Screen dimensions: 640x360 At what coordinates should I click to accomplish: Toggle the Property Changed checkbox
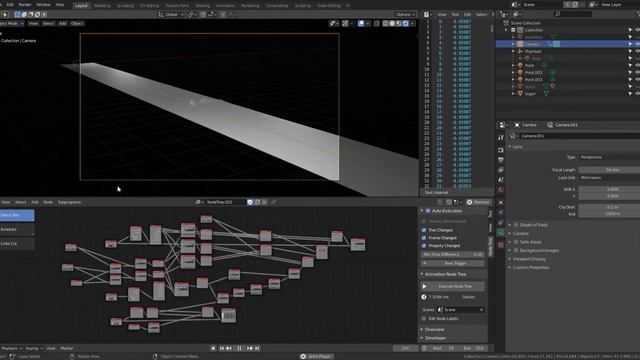tap(424, 245)
